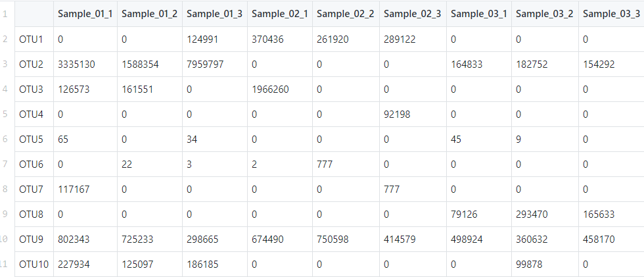Click the Sample_02_1 column header
Screen dimensions: 644x277
[280, 14]
